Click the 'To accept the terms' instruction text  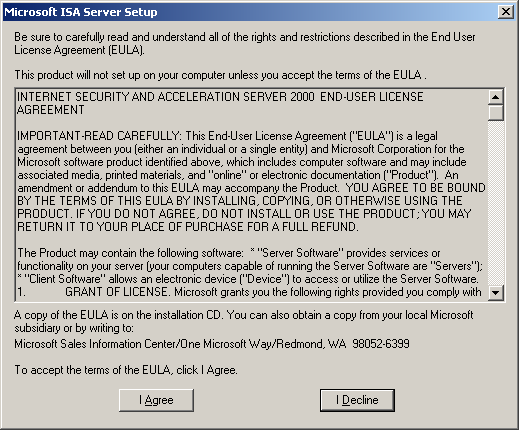[126, 370]
